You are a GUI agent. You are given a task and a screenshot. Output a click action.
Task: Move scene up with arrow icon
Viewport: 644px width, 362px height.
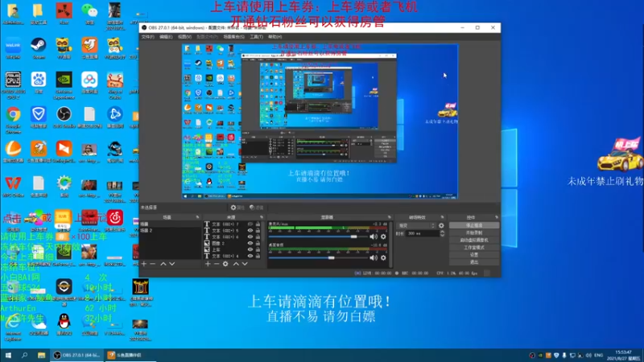pos(163,264)
